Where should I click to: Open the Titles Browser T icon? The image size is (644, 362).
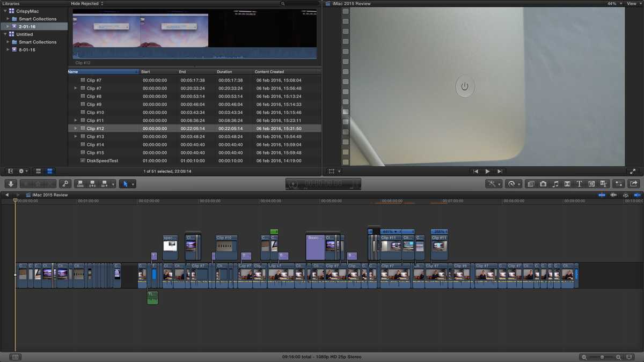tap(579, 184)
